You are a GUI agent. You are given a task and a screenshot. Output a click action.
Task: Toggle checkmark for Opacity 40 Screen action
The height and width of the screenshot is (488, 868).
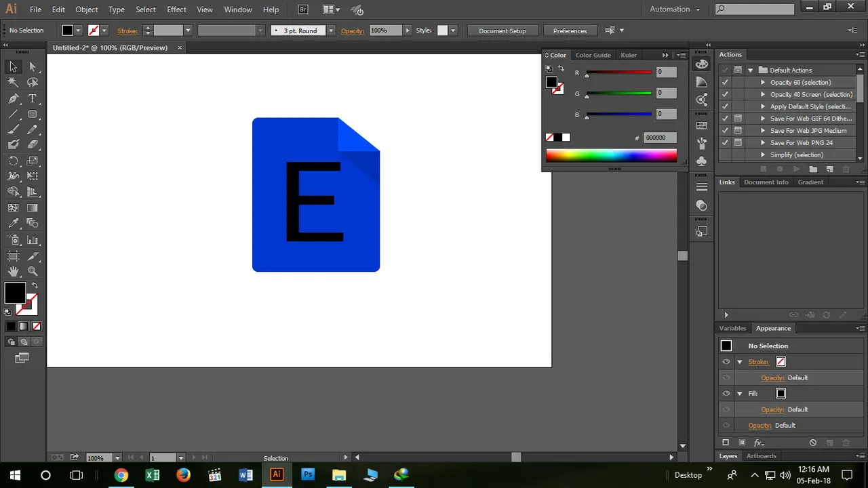click(x=725, y=94)
